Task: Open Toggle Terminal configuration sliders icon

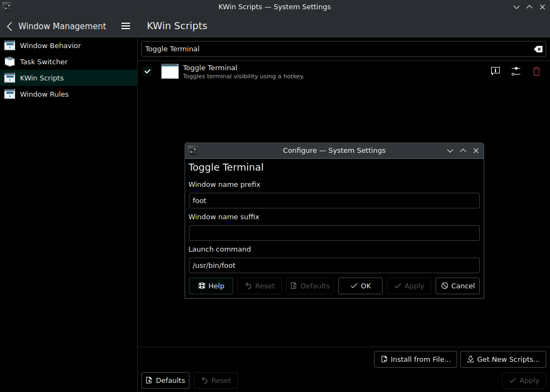Action: 515,71
